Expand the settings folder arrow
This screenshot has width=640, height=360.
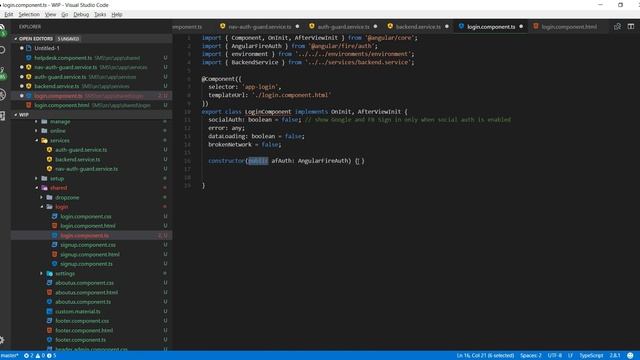point(41,273)
